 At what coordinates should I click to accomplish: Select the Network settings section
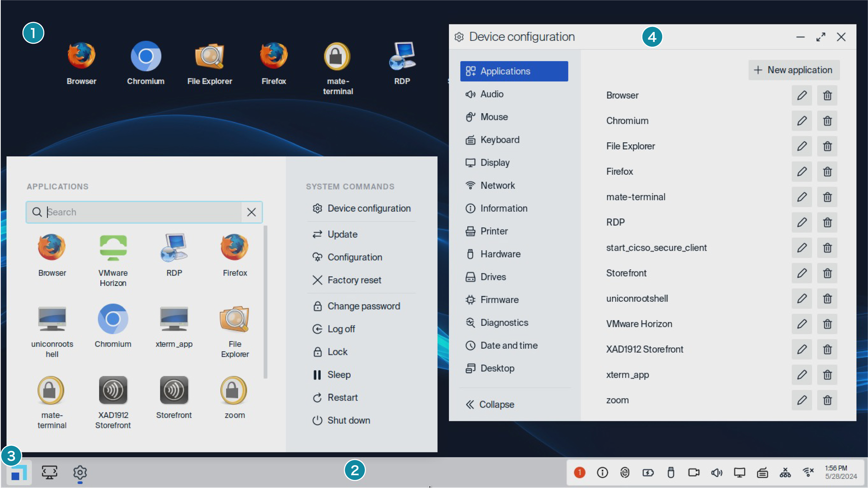click(x=497, y=185)
